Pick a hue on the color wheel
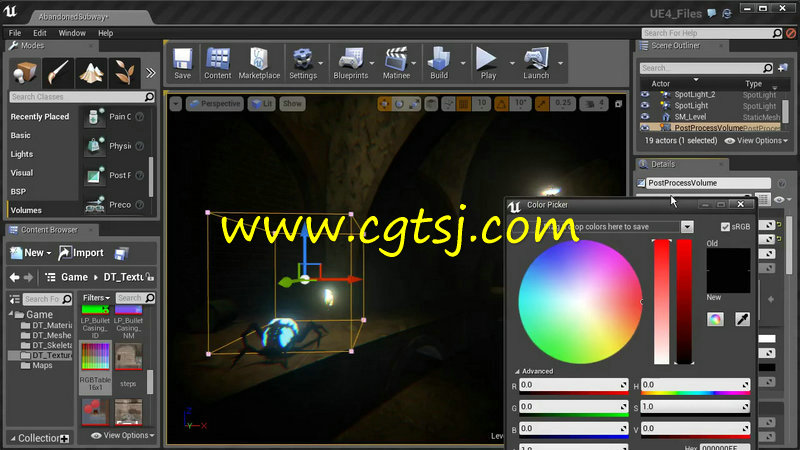This screenshot has width=800, height=450. (x=580, y=302)
